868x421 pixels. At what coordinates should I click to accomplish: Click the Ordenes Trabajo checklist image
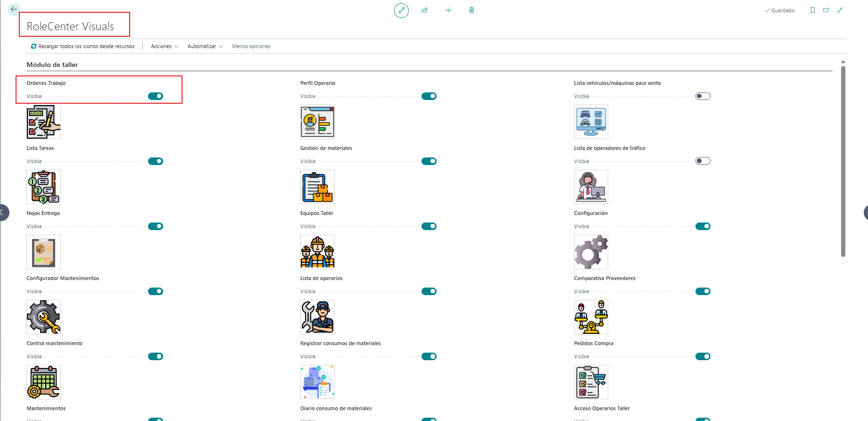point(43,122)
